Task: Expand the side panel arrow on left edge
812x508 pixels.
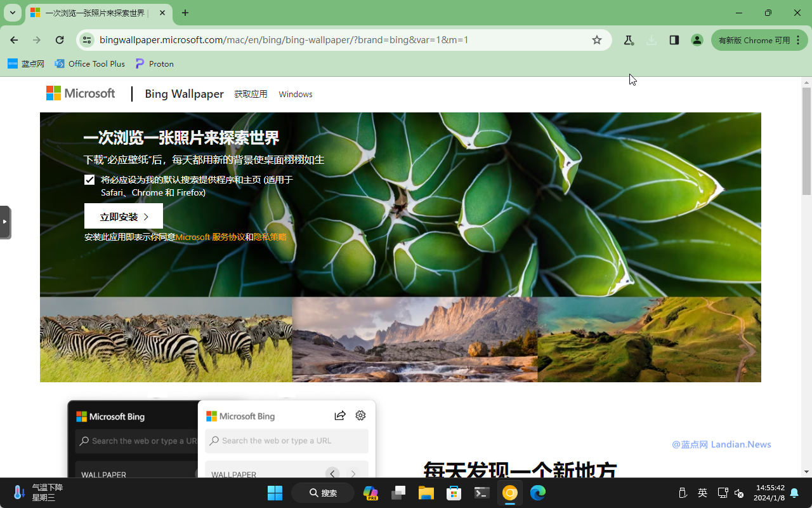Action: (5, 222)
